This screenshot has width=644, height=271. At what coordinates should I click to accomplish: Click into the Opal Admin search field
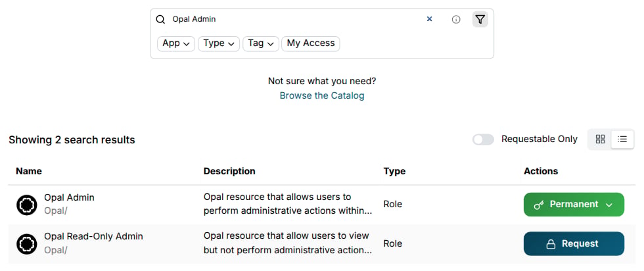pos(296,19)
